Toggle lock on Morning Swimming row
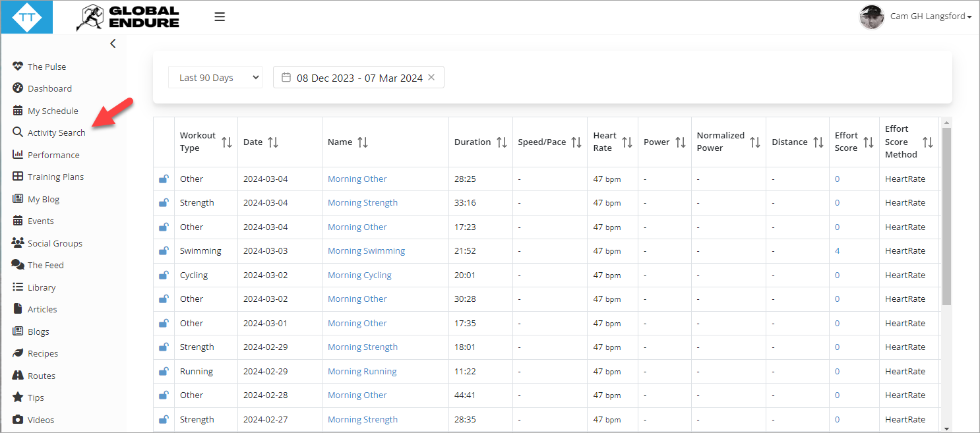 click(x=163, y=251)
